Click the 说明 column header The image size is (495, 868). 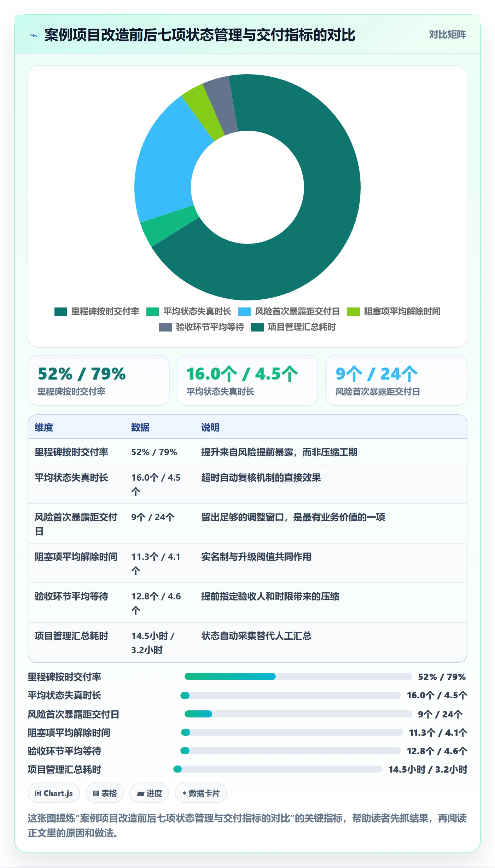pyautogui.click(x=210, y=427)
